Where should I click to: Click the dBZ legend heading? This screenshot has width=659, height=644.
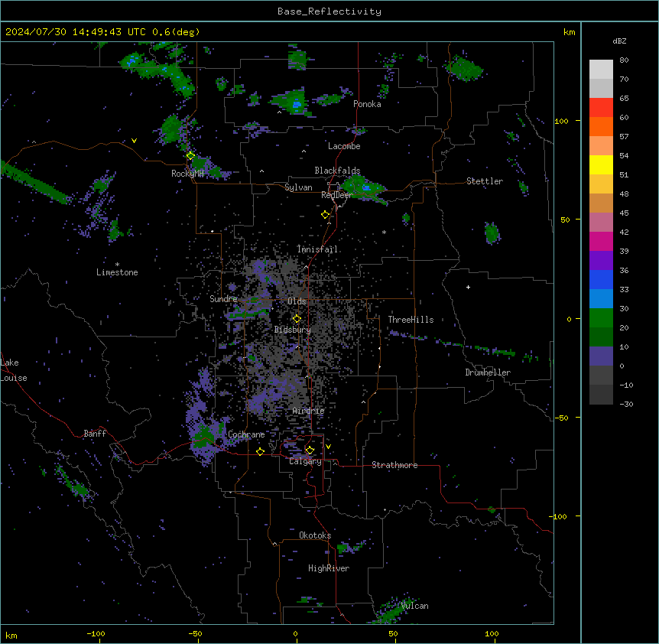coord(619,41)
